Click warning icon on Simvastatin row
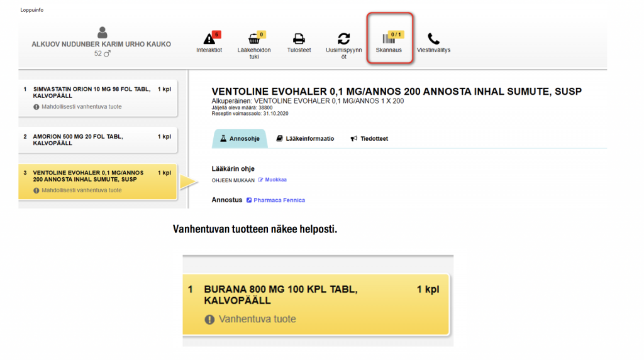Image resolution: width=644 pixels, height=360 pixels. coord(36,107)
